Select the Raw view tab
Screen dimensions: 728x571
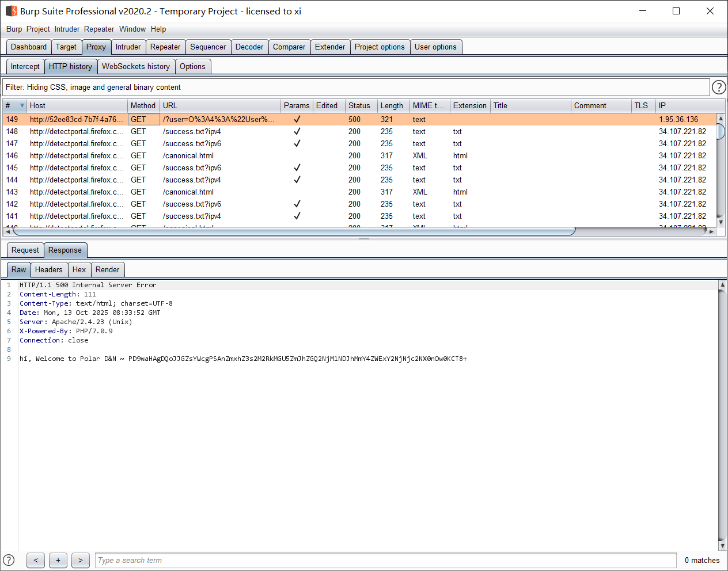18,270
